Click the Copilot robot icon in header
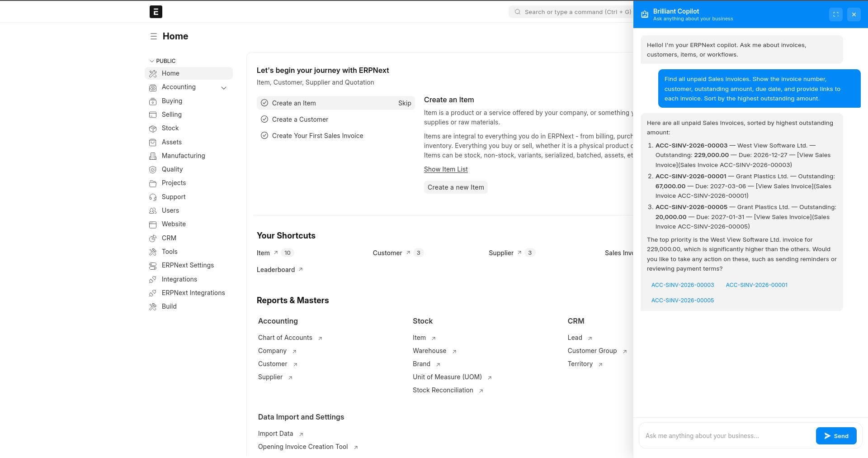The width and height of the screenshot is (868, 458). coord(645,14)
